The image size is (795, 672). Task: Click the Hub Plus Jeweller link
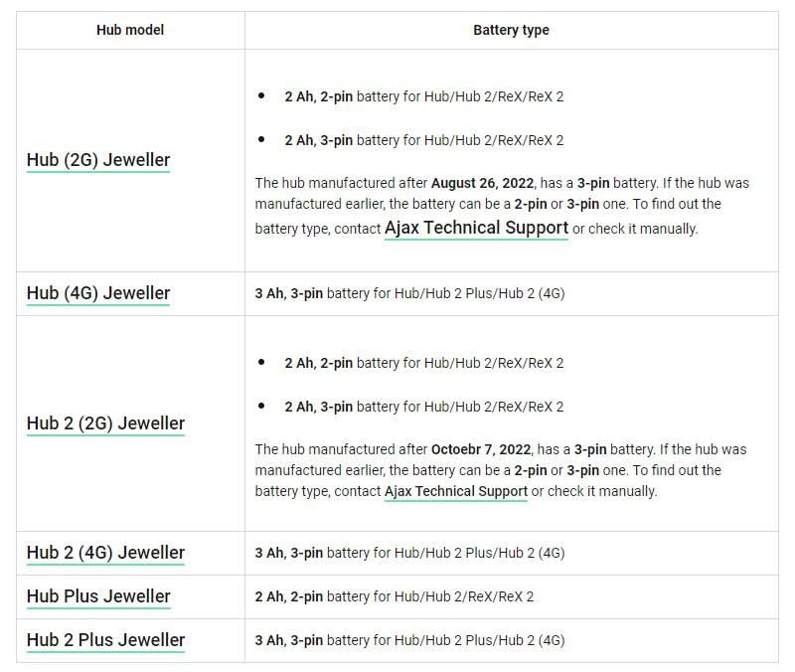[x=98, y=596]
